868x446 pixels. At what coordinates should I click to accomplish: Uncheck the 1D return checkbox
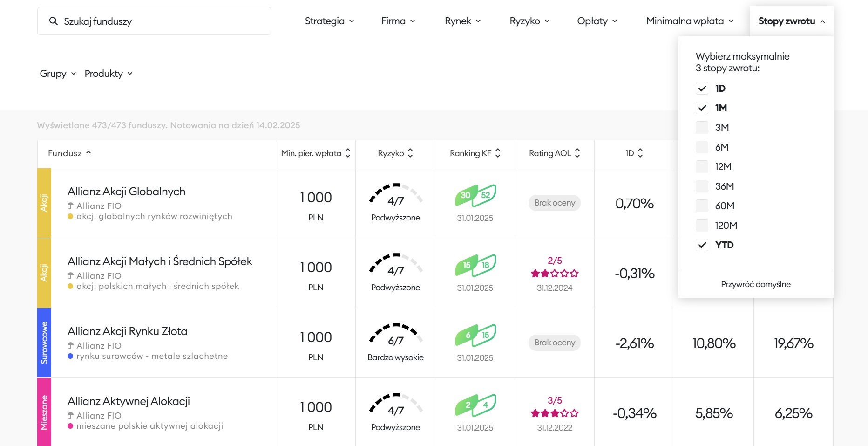[702, 89]
